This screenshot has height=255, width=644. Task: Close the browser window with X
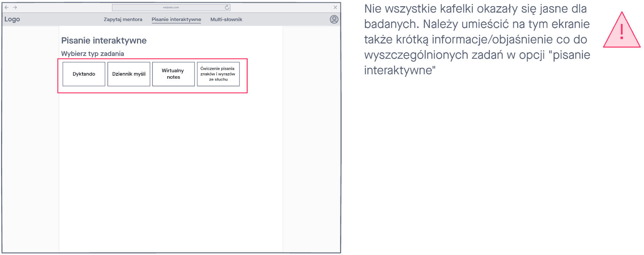[x=335, y=7]
